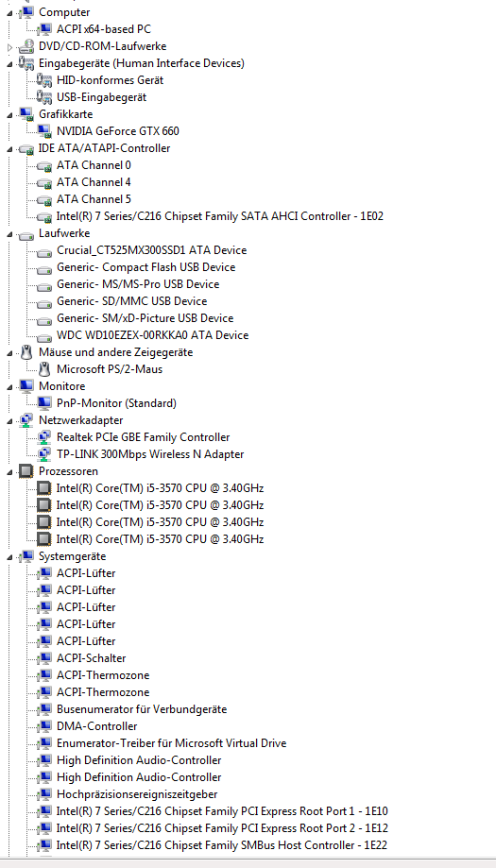Select Enumerator-Treiber für Microsoft Virtual Drive
496x868 pixels.
(172, 743)
